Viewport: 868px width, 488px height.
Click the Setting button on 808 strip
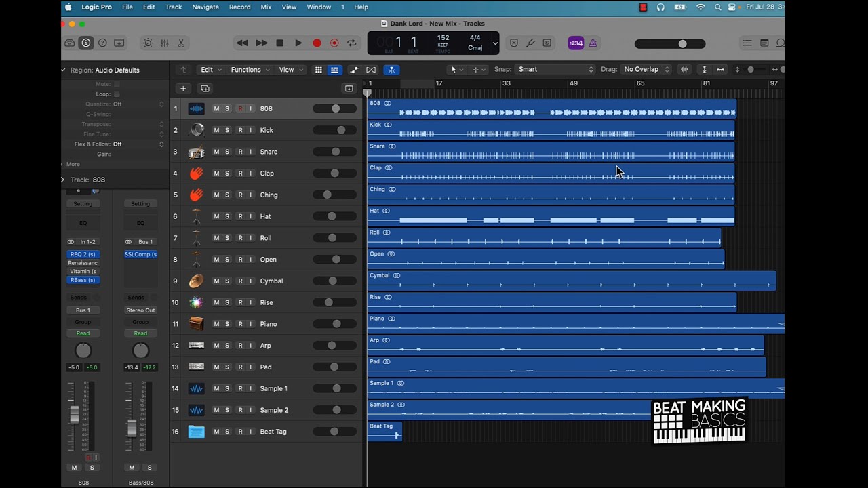(83, 204)
